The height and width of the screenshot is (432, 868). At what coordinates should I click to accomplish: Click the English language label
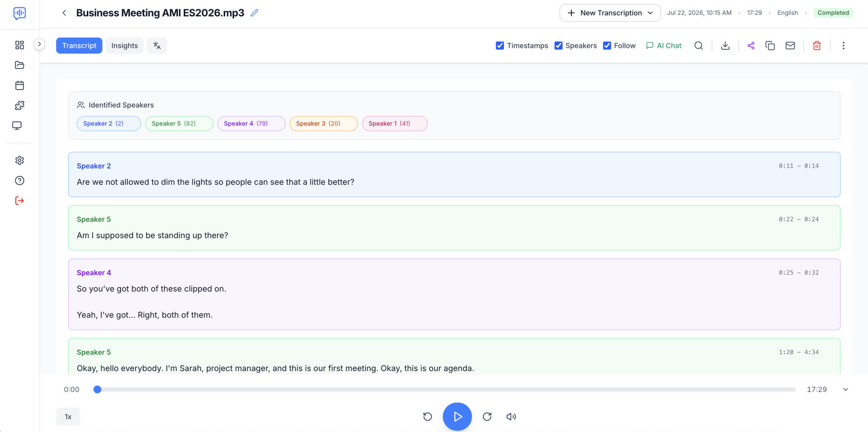click(x=787, y=13)
